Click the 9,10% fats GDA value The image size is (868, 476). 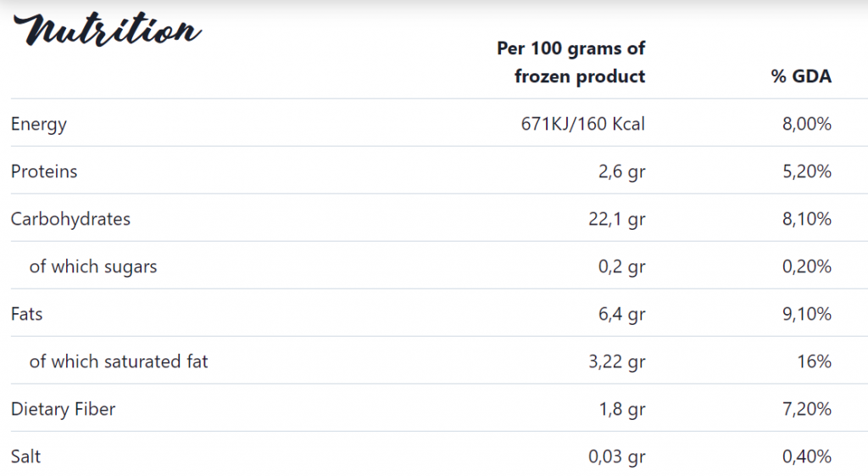tap(807, 314)
